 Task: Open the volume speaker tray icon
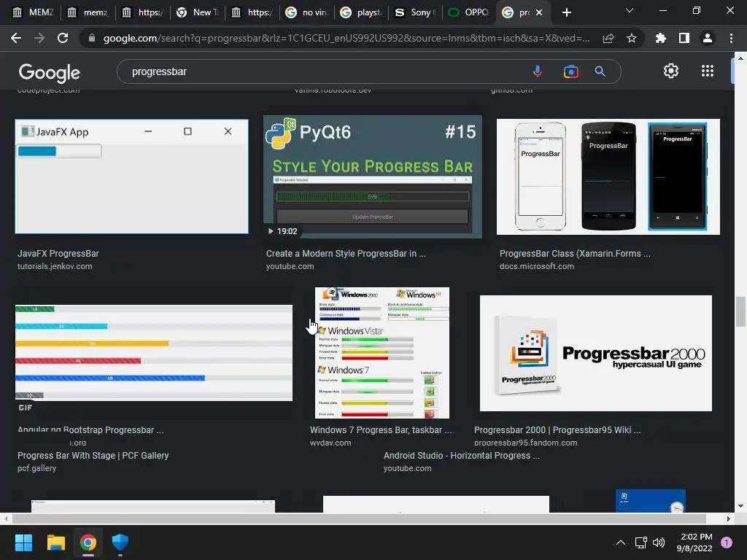[659, 542]
